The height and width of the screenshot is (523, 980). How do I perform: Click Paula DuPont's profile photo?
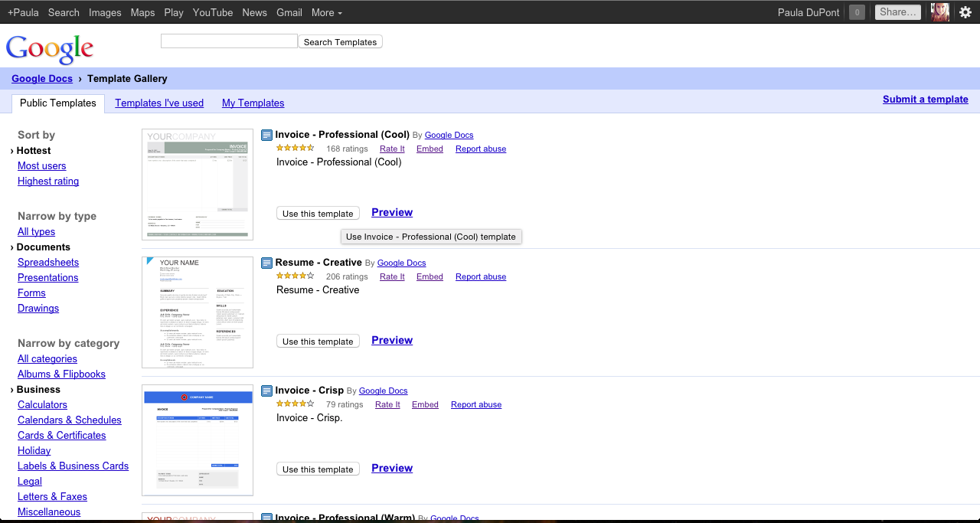pyautogui.click(x=939, y=11)
